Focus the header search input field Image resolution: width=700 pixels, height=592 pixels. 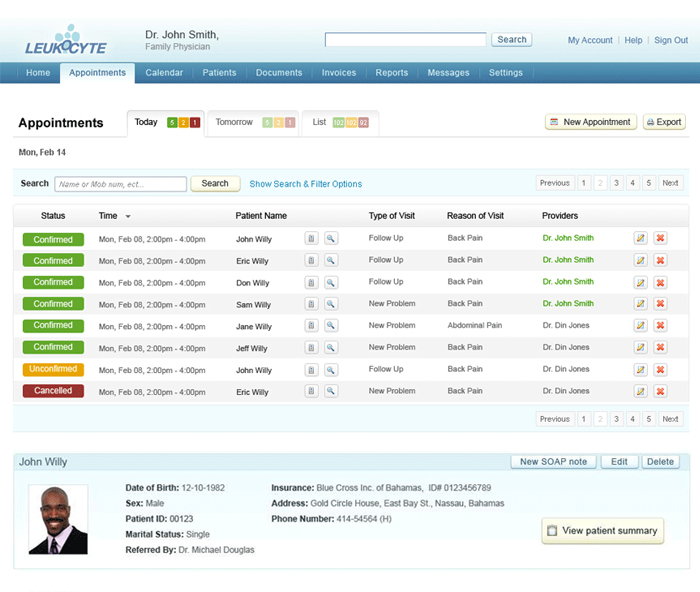(x=405, y=39)
